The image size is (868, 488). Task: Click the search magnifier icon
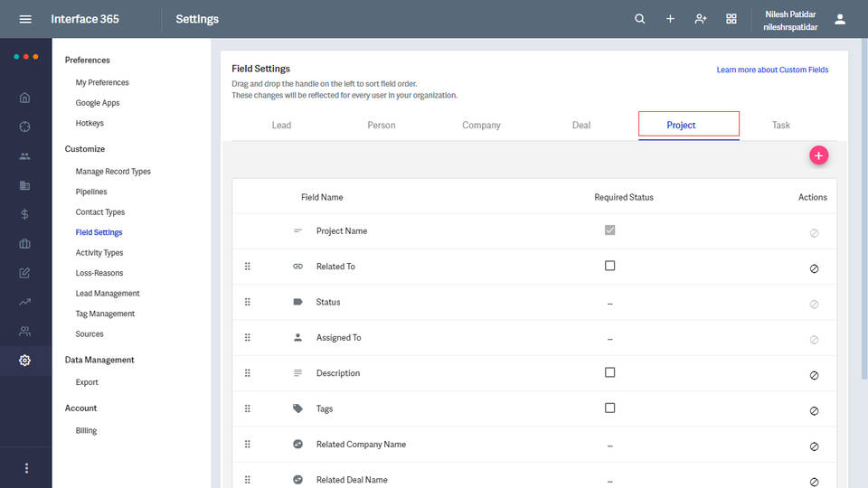tap(640, 19)
